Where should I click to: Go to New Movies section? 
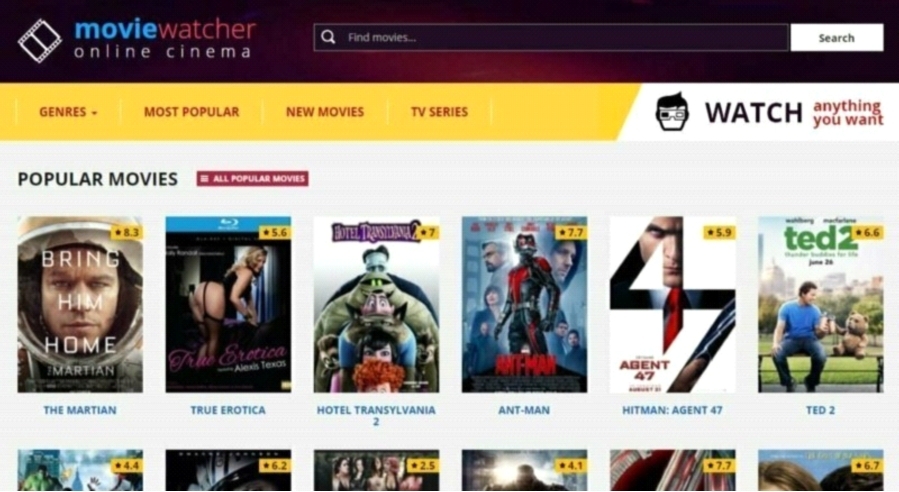(x=325, y=112)
